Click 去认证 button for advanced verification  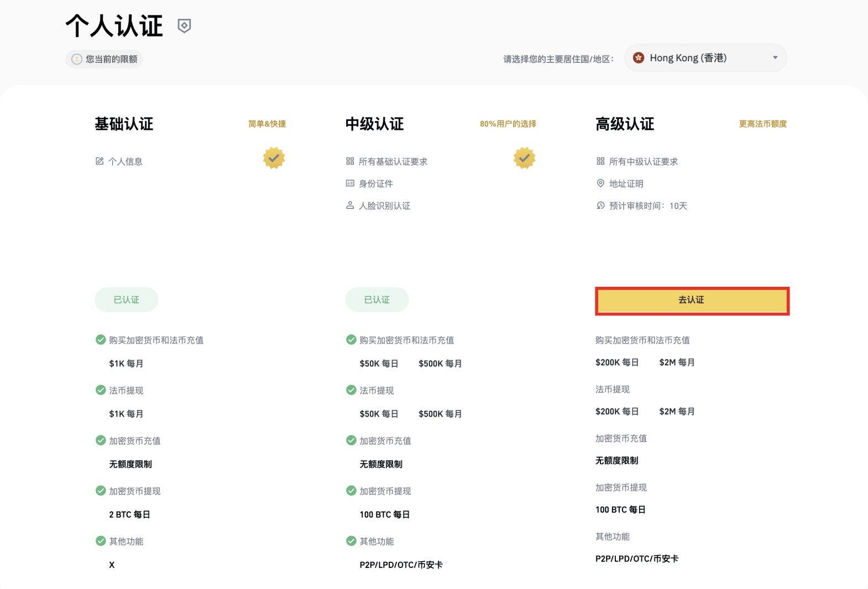point(692,300)
